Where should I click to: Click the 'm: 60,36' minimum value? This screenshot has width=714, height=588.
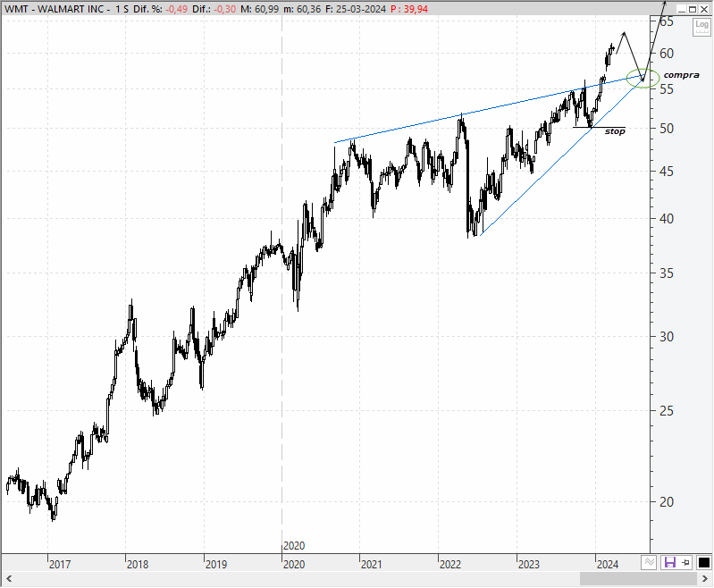click(x=302, y=9)
